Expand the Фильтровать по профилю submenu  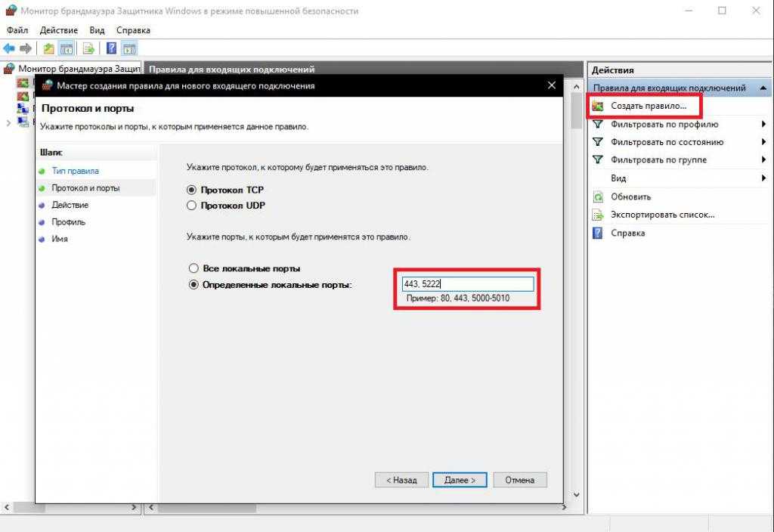click(763, 124)
